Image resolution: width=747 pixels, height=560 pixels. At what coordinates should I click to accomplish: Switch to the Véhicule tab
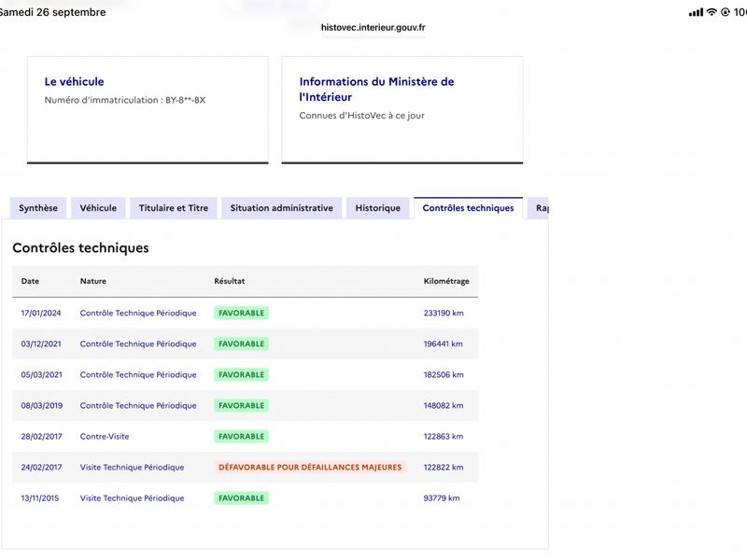point(98,208)
